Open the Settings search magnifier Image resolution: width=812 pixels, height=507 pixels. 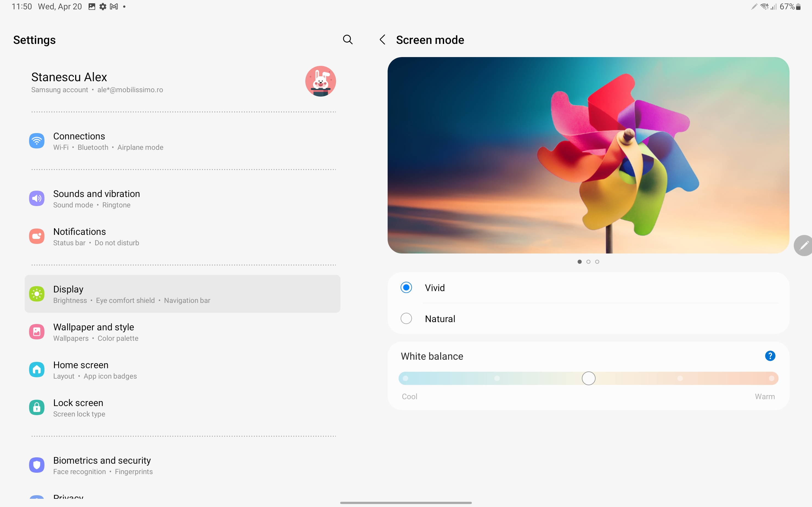point(348,40)
